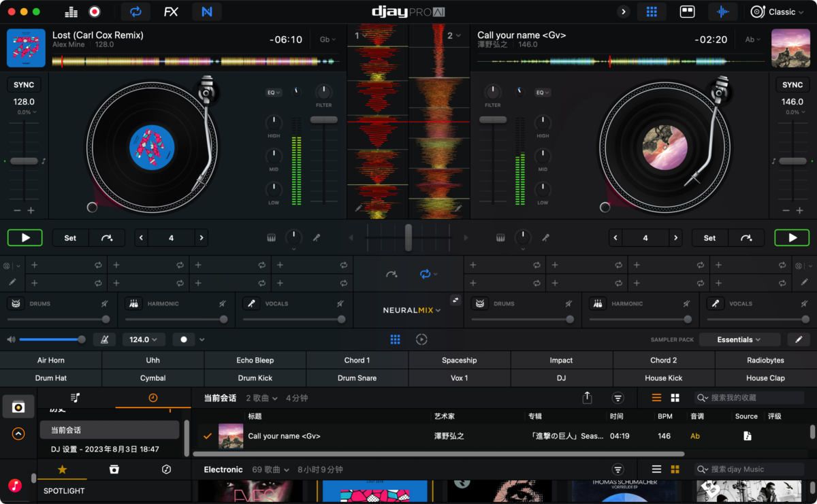Edit sampler pack with pencil icon
Viewport: 817px width, 504px height.
799,339
